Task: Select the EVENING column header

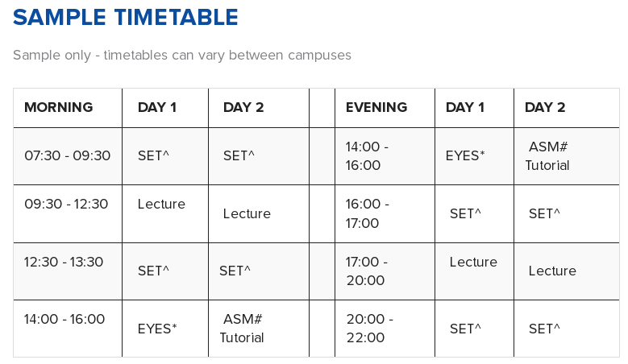Action: tap(376, 107)
